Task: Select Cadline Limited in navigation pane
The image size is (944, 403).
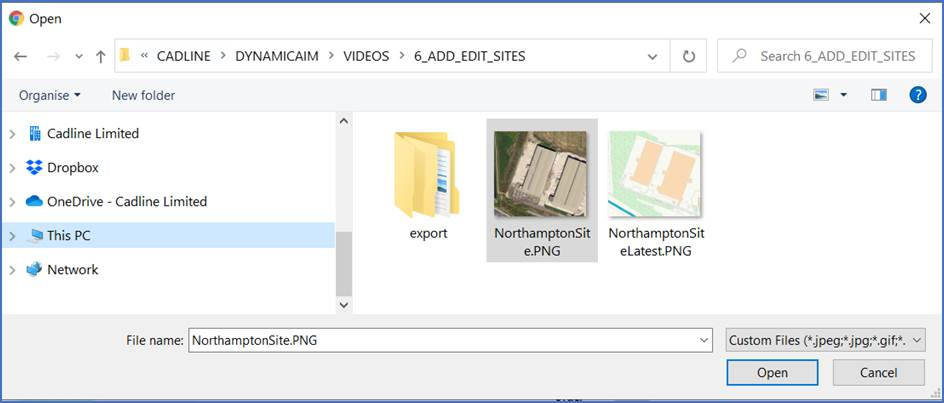Action: [x=93, y=134]
